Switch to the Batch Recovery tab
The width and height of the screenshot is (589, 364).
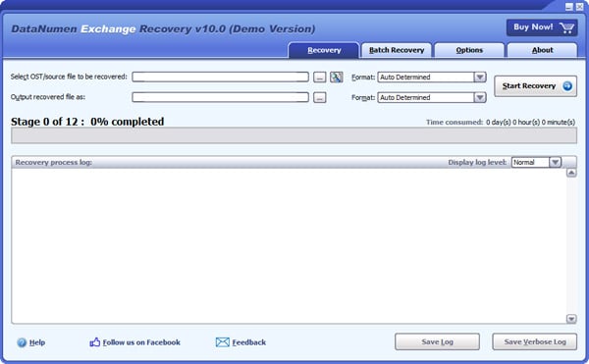pyautogui.click(x=397, y=50)
